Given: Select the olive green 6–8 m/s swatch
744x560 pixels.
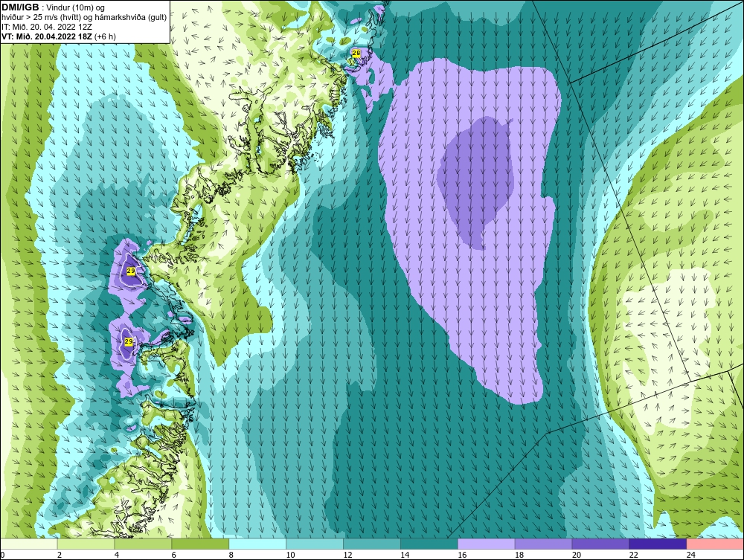Looking at the screenshot, I should (x=200, y=544).
